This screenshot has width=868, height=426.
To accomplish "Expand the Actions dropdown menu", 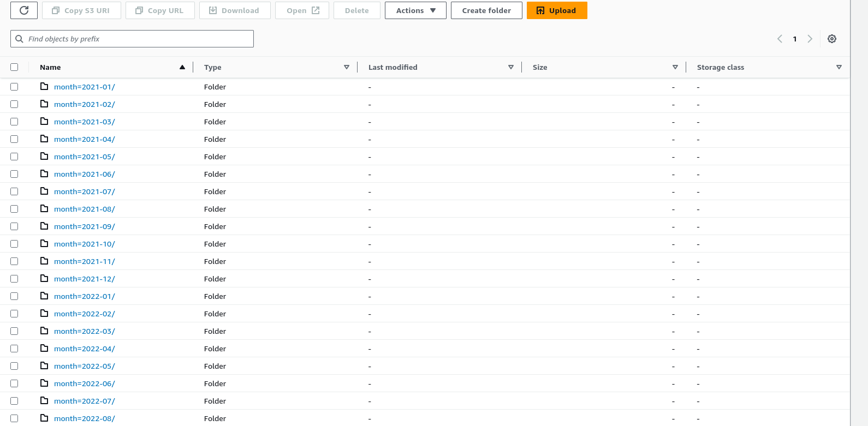I will coord(415,10).
